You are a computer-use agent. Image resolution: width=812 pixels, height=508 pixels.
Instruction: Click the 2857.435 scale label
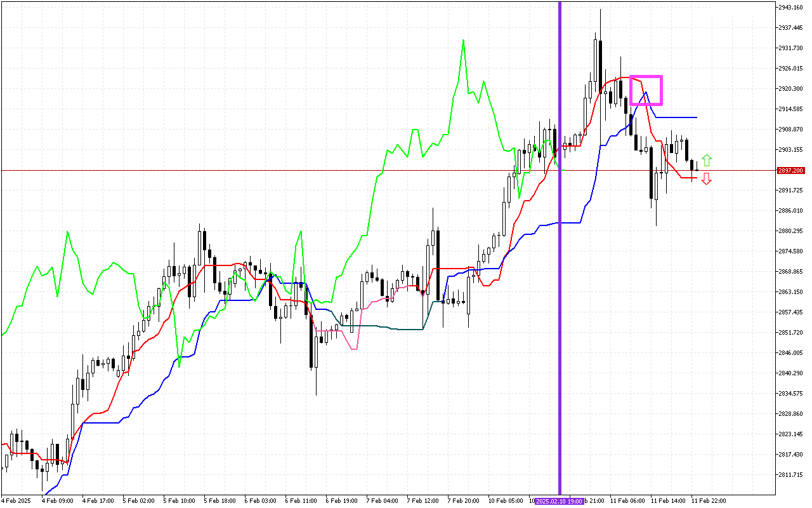tap(790, 312)
